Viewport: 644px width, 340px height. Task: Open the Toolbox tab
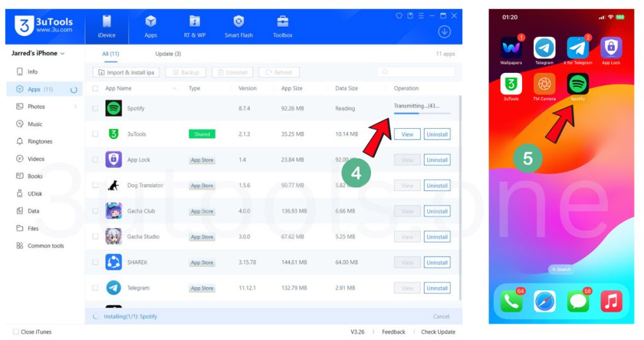pyautogui.click(x=282, y=26)
